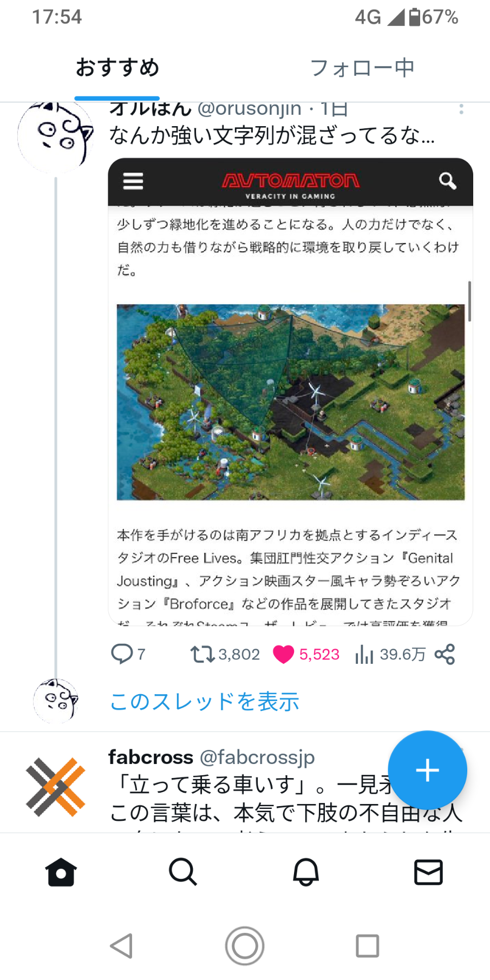Share the tweet via share icon
490x980 pixels.
point(445,654)
